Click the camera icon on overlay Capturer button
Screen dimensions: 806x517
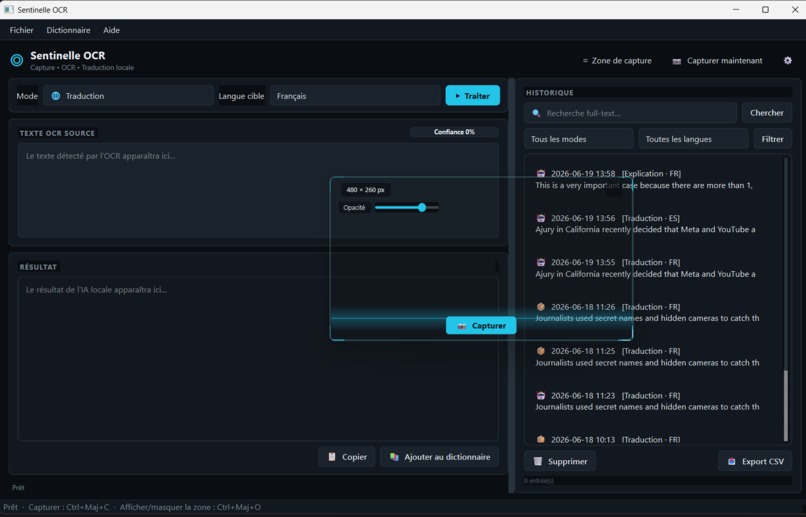click(461, 326)
